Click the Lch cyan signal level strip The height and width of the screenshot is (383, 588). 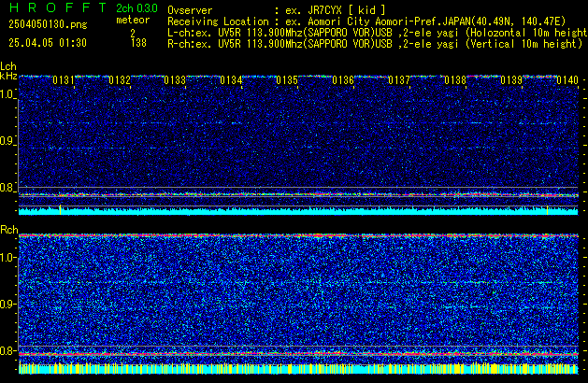298,210
